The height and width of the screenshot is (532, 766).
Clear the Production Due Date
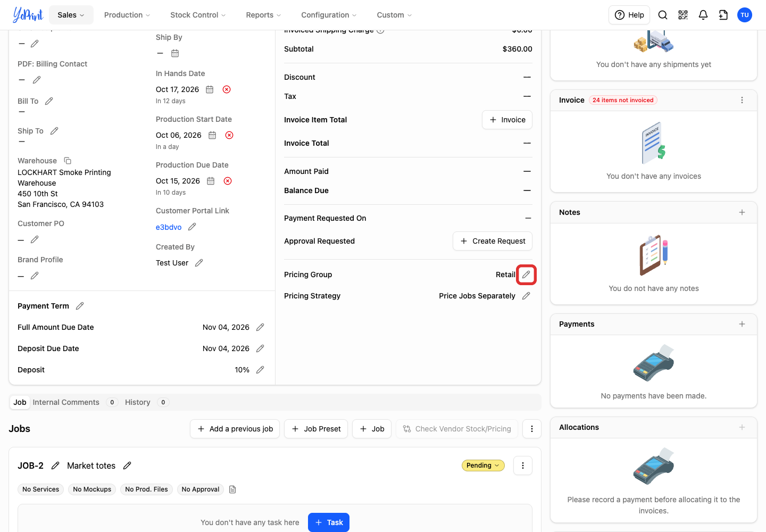(228, 181)
